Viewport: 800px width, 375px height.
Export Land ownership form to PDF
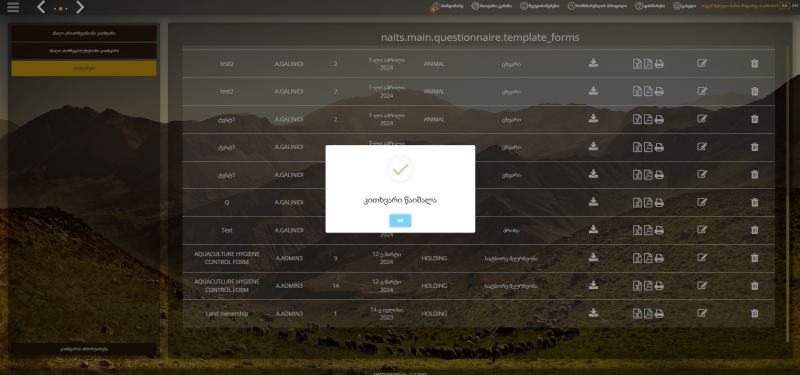click(648, 313)
